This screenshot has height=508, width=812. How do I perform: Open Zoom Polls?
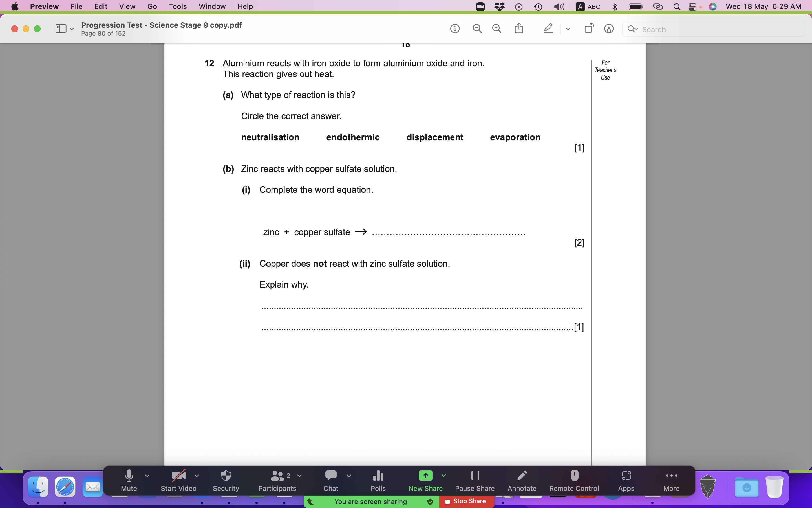[x=378, y=481]
